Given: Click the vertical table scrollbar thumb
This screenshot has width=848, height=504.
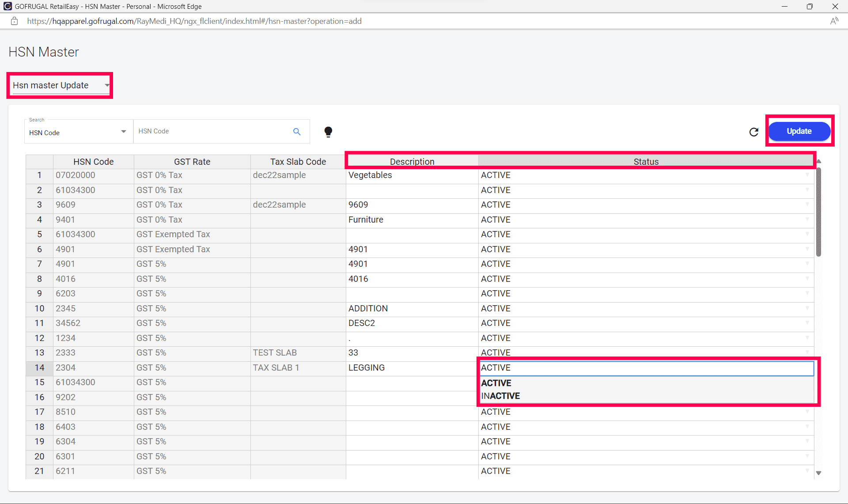Looking at the screenshot, I should (x=818, y=212).
